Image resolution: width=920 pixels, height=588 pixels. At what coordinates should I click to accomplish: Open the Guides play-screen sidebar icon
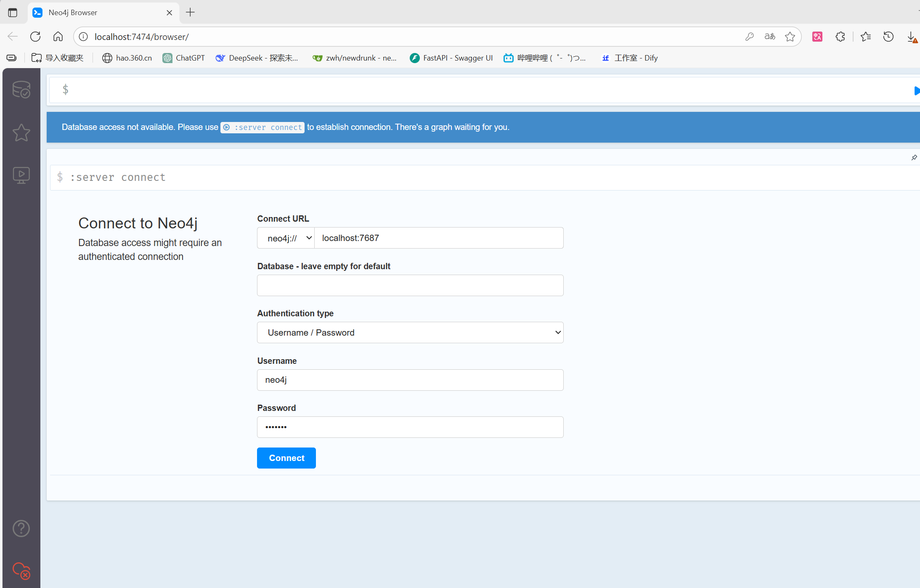[21, 175]
